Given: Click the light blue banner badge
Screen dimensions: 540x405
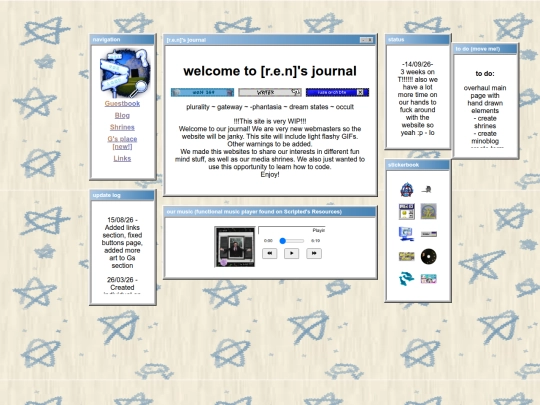Looking at the screenshot, I should [x=202, y=92].
